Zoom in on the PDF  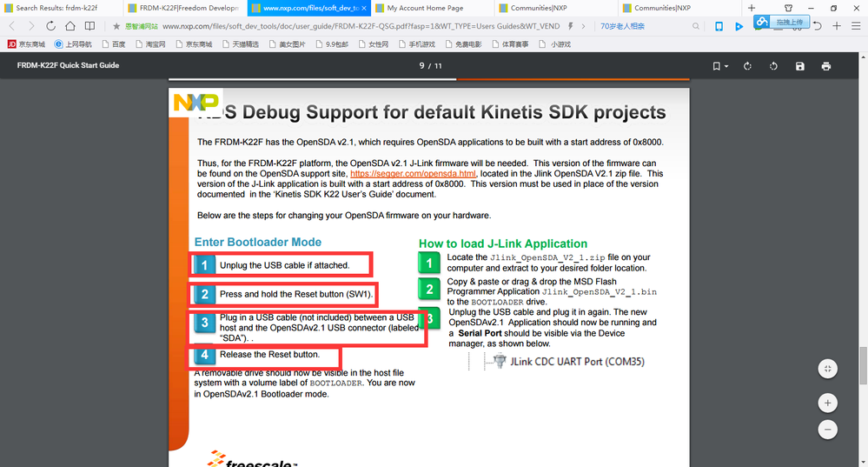coord(827,403)
